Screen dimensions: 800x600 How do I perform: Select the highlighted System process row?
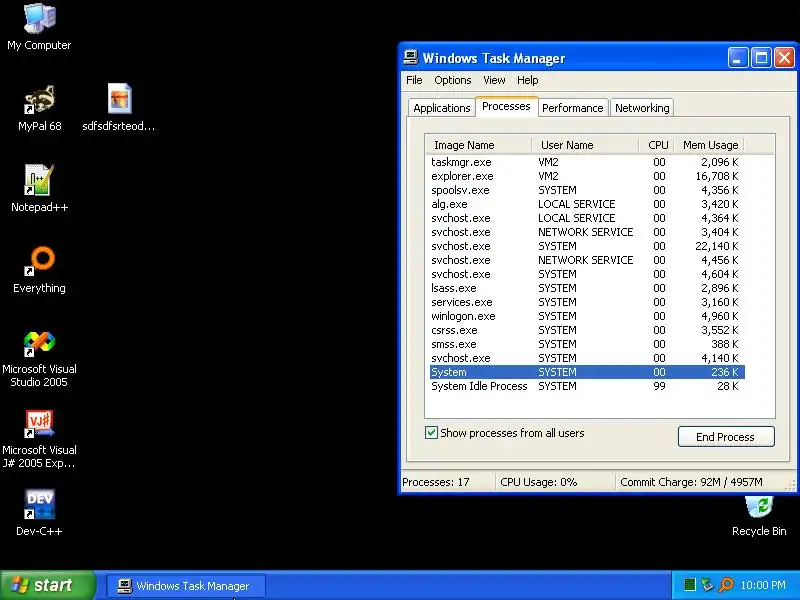[585, 372]
